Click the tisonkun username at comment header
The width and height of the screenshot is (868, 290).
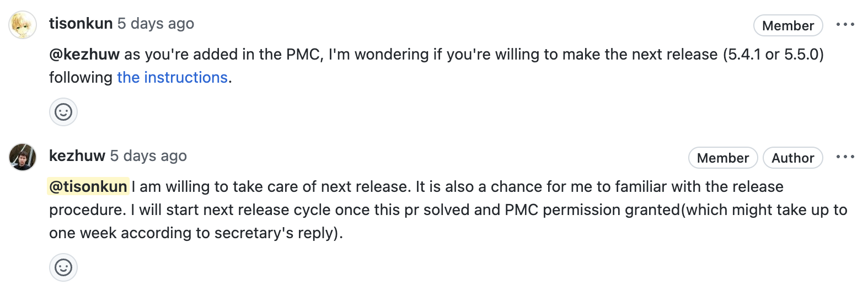pos(81,24)
